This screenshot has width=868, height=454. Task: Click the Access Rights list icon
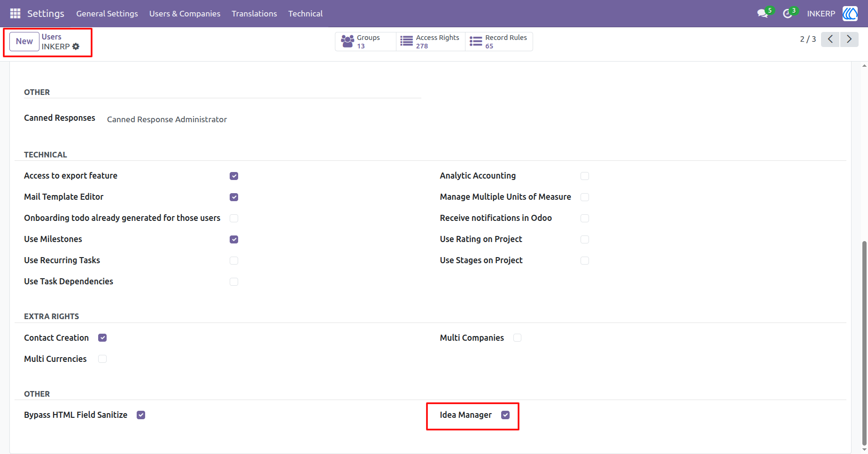[407, 41]
